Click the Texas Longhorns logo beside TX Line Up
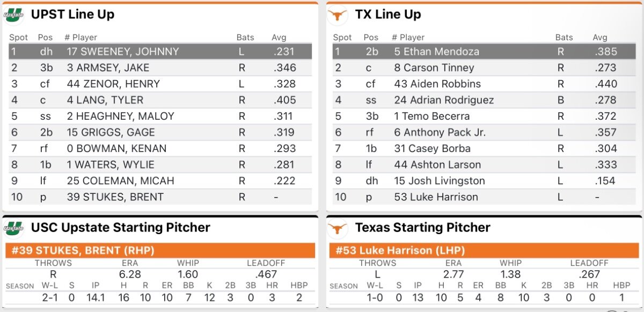644x312 pixels. click(338, 15)
